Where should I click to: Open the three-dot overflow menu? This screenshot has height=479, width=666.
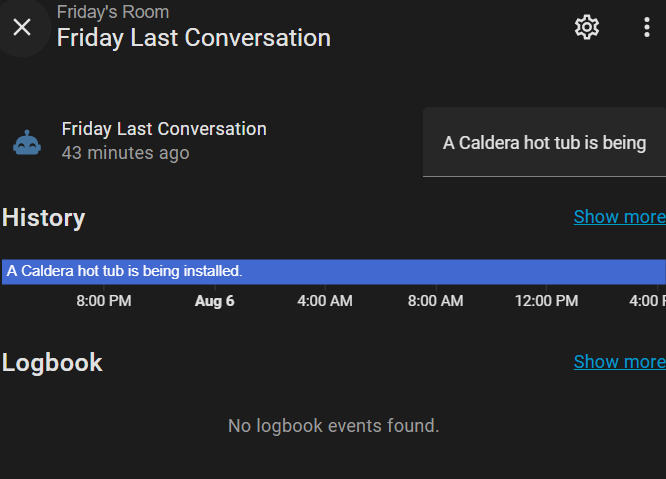[647, 27]
